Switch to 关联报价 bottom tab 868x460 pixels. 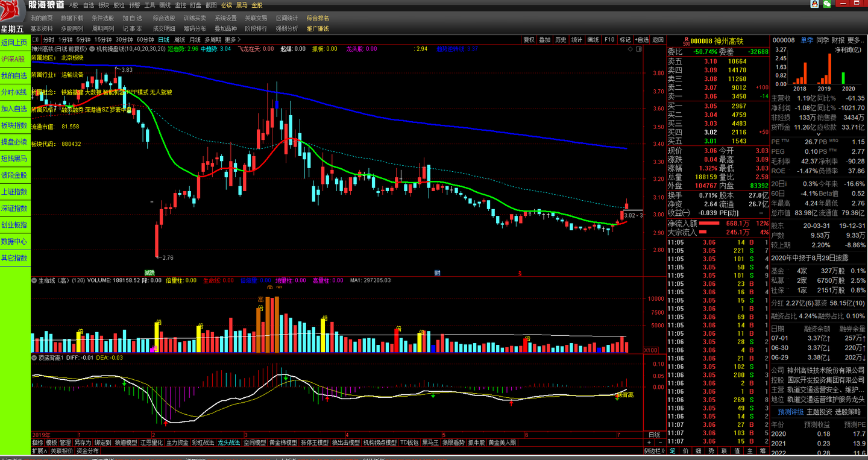[61, 451]
